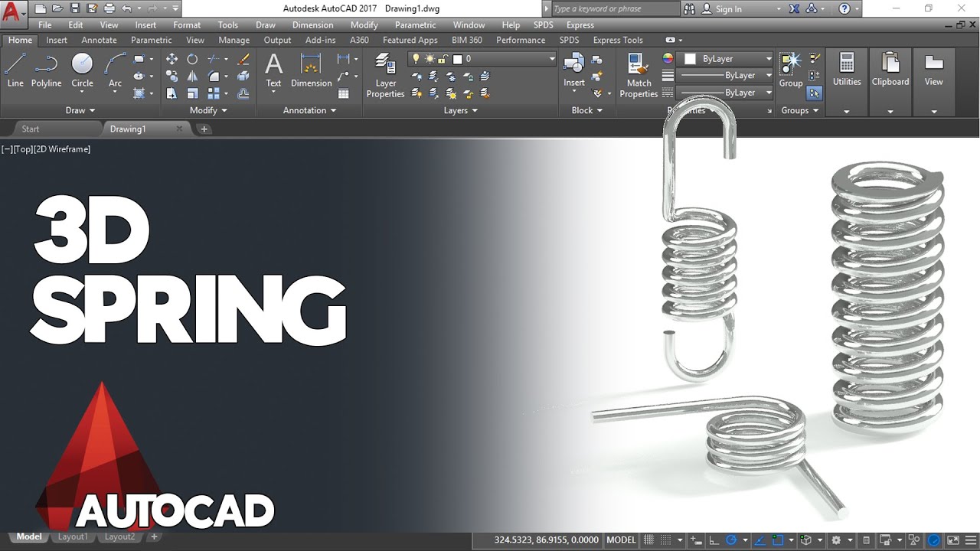Open the 2D Wireframe visual style control
This screenshot has height=551, width=980.
(x=62, y=149)
